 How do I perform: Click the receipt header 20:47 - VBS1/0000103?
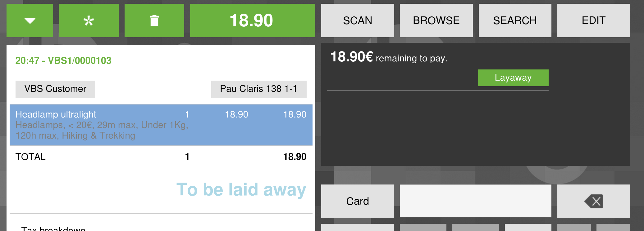[x=63, y=60]
